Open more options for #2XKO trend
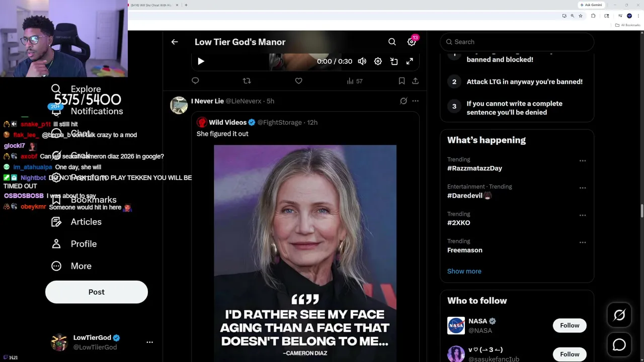This screenshot has width=644, height=362. pos(583,215)
